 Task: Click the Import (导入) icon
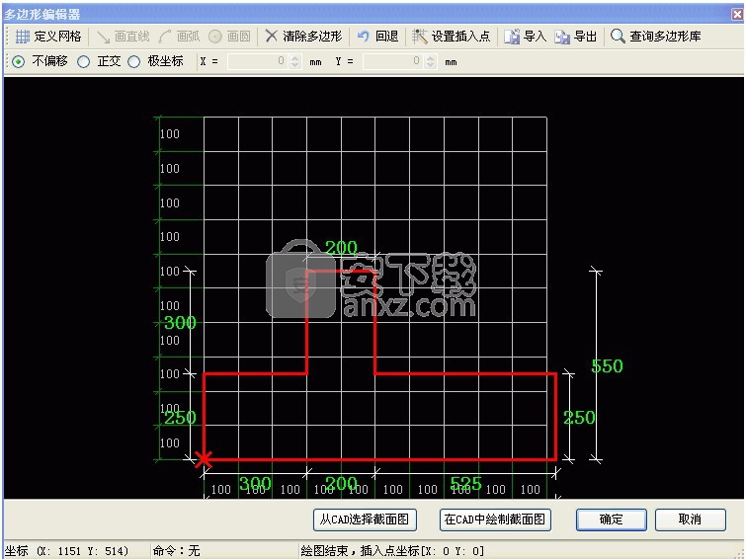tap(512, 37)
